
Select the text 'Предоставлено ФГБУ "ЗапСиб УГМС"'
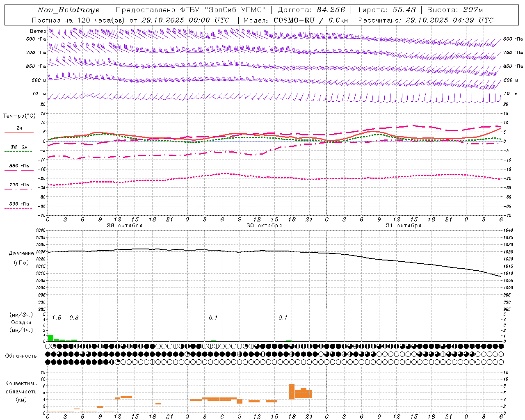[191, 10]
